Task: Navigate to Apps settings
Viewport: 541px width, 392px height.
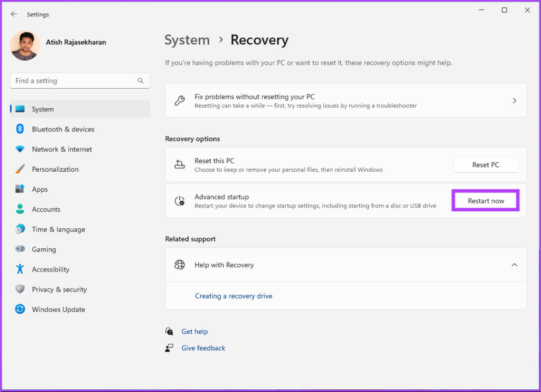Action: pos(40,189)
